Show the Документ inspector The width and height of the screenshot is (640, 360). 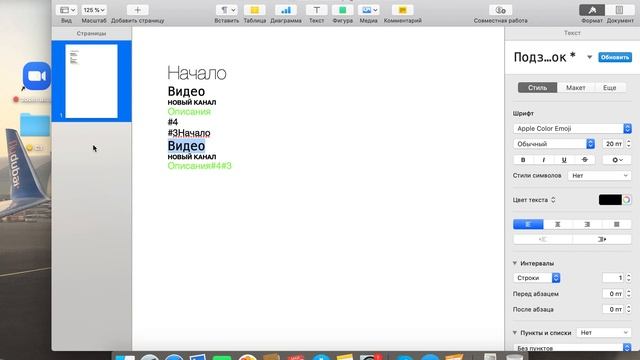coord(619,10)
